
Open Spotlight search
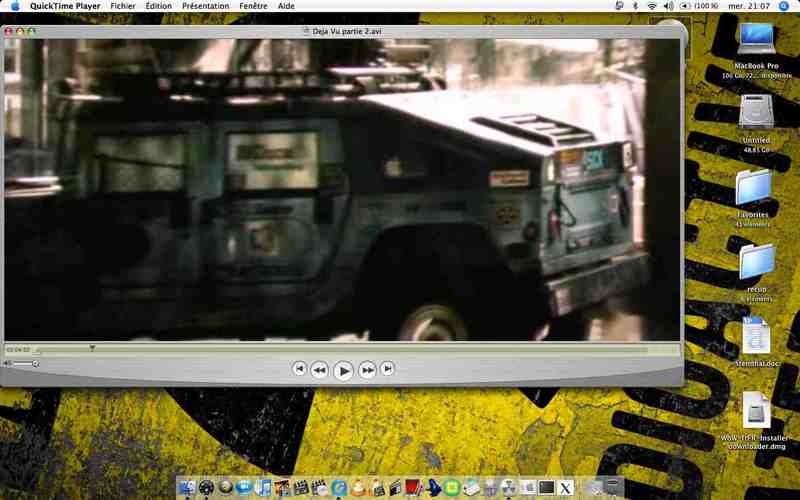point(784,6)
